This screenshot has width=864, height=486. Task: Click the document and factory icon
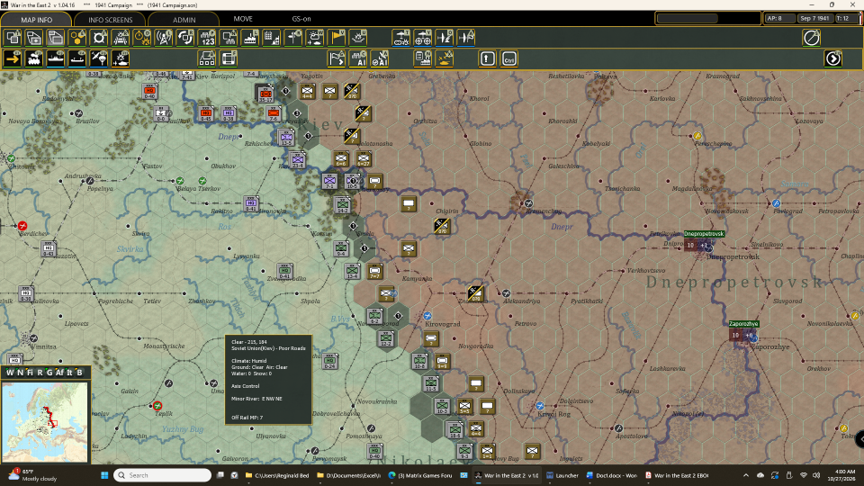click(423, 58)
